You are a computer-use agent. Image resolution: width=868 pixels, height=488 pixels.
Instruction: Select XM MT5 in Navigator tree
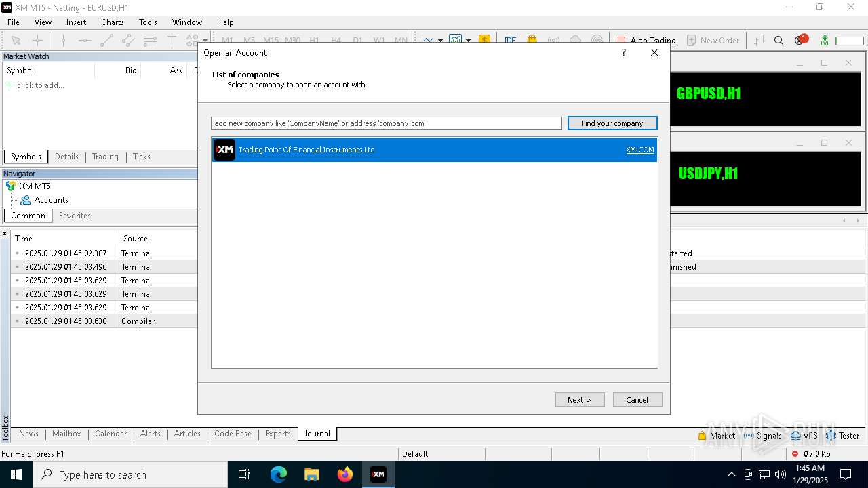coord(35,186)
